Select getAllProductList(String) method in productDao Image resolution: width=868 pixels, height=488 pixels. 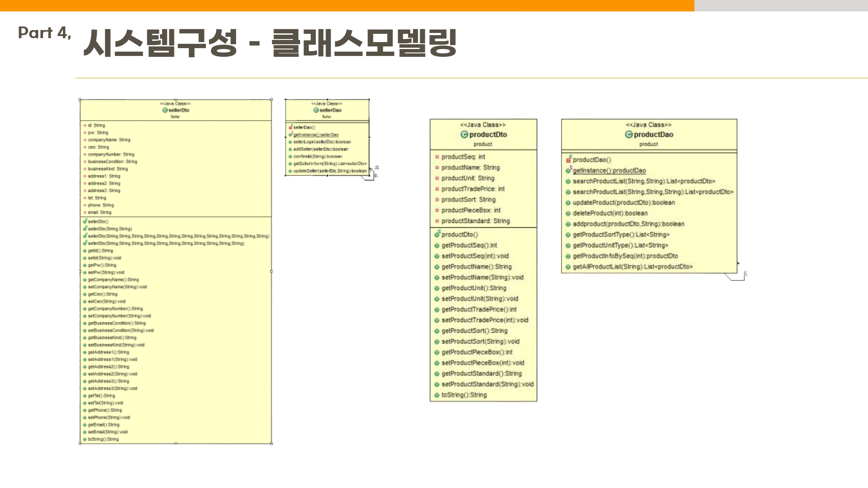(632, 267)
